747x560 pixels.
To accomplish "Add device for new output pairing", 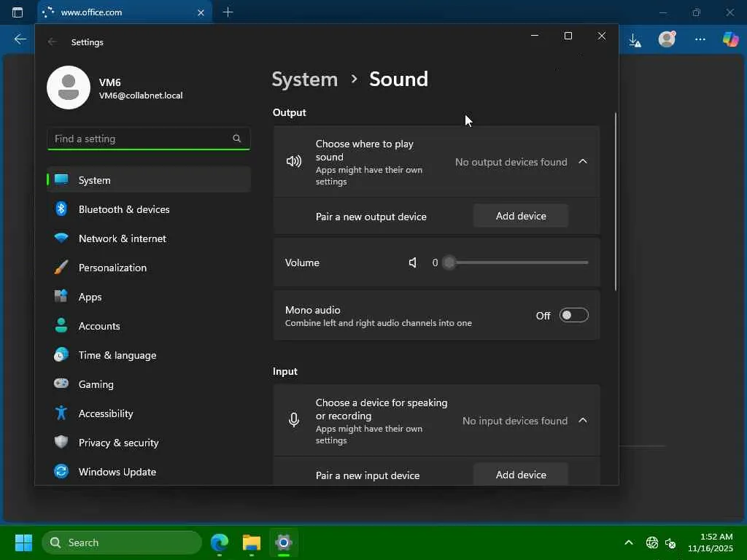I will coord(521,216).
